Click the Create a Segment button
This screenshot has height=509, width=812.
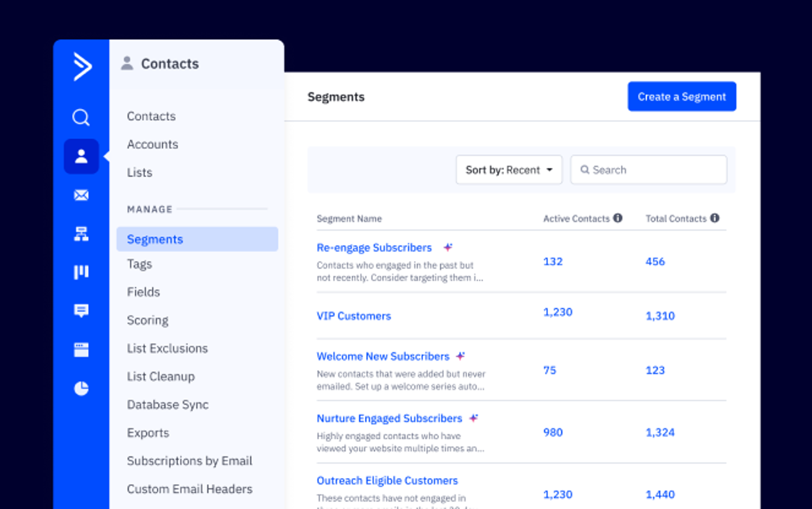682,97
